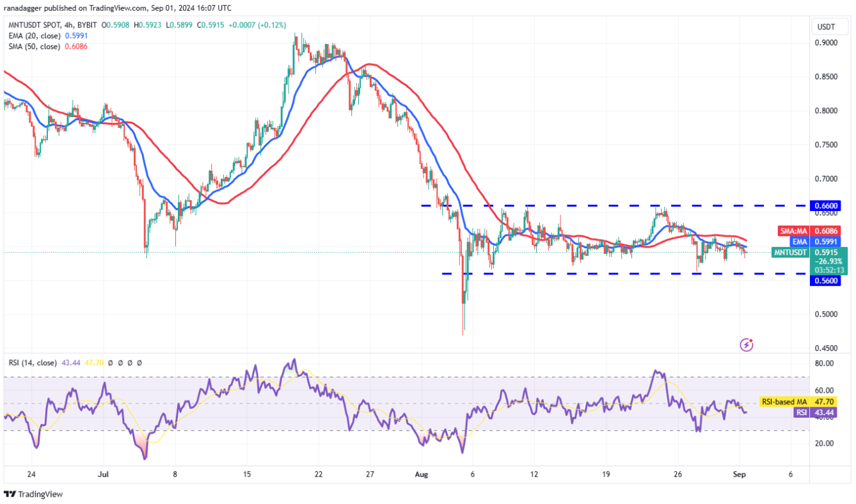
Task: Click the USDT currency tab on the price axis
Action: [829, 26]
